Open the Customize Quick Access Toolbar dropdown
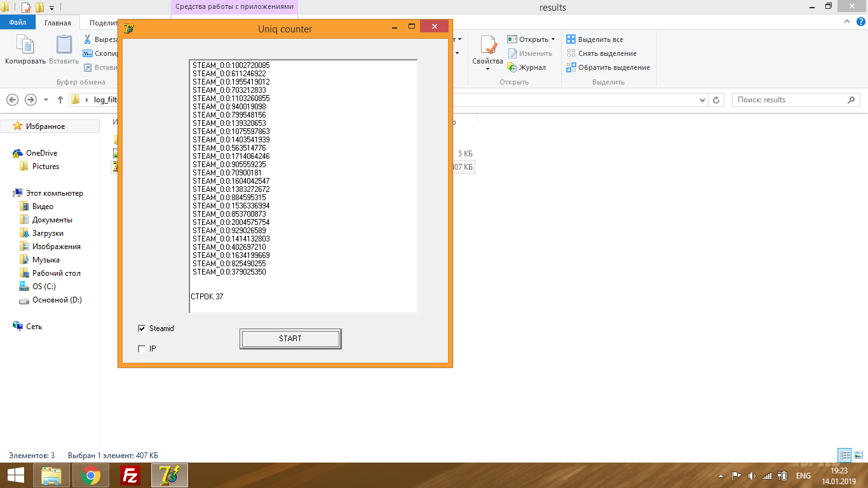This screenshot has width=868, height=488. [51, 8]
